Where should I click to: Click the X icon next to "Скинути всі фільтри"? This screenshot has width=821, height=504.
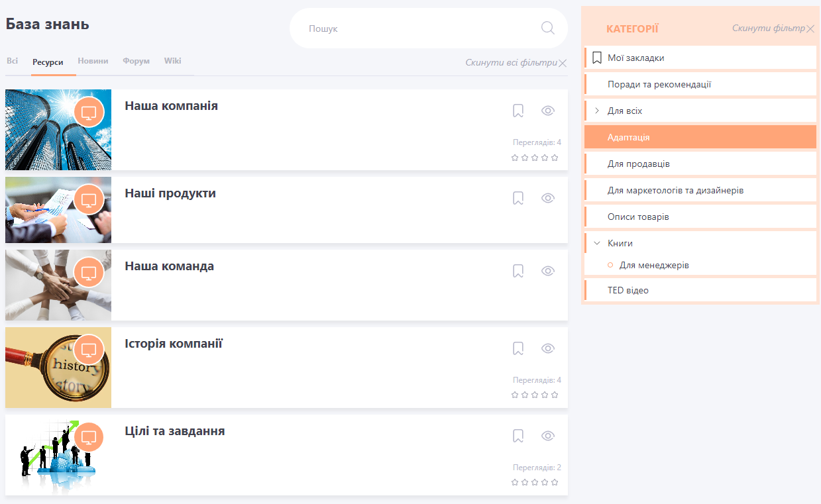[563, 63]
